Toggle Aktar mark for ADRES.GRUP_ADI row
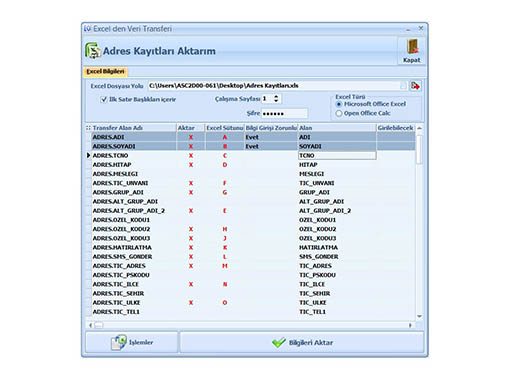The image size is (510, 380). tap(191, 192)
